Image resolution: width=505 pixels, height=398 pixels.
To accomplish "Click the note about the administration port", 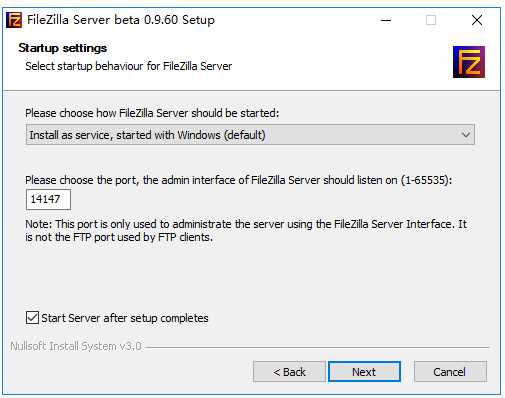I will coord(246,231).
